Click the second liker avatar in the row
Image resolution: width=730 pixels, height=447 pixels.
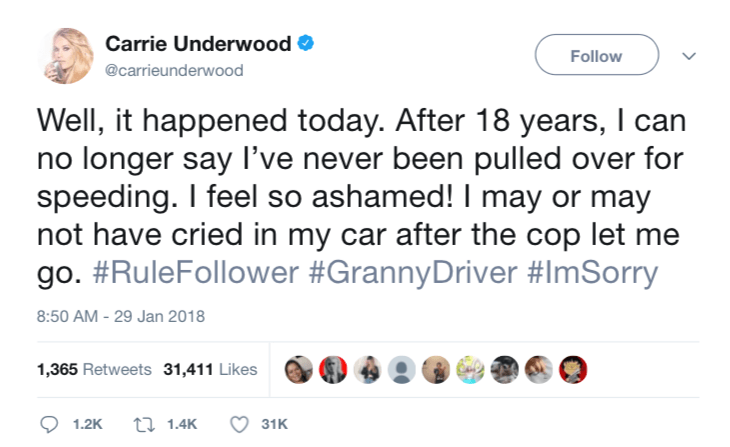pyautogui.click(x=332, y=370)
